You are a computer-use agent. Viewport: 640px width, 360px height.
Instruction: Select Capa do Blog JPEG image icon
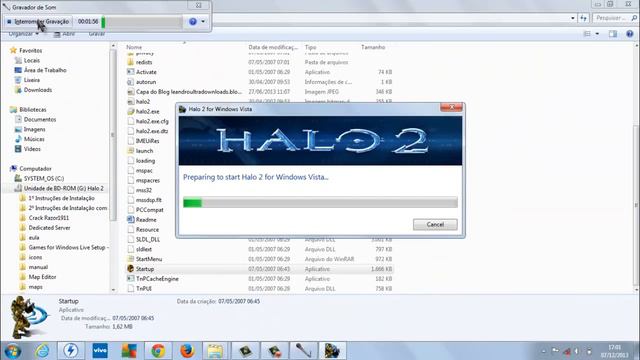point(131,92)
